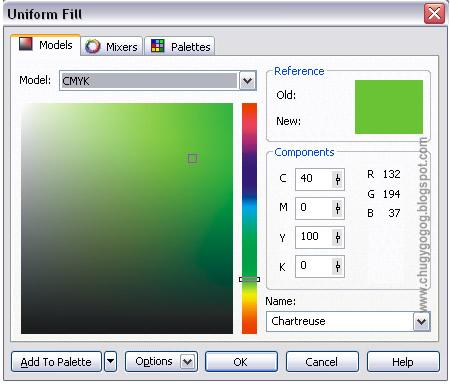Viewport: 450px width, 384px height.
Task: Confirm the fill with OK
Action: 241,362
